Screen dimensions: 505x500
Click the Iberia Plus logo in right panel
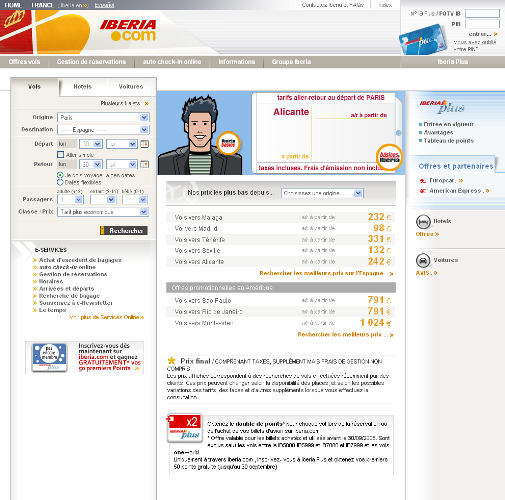click(442, 106)
